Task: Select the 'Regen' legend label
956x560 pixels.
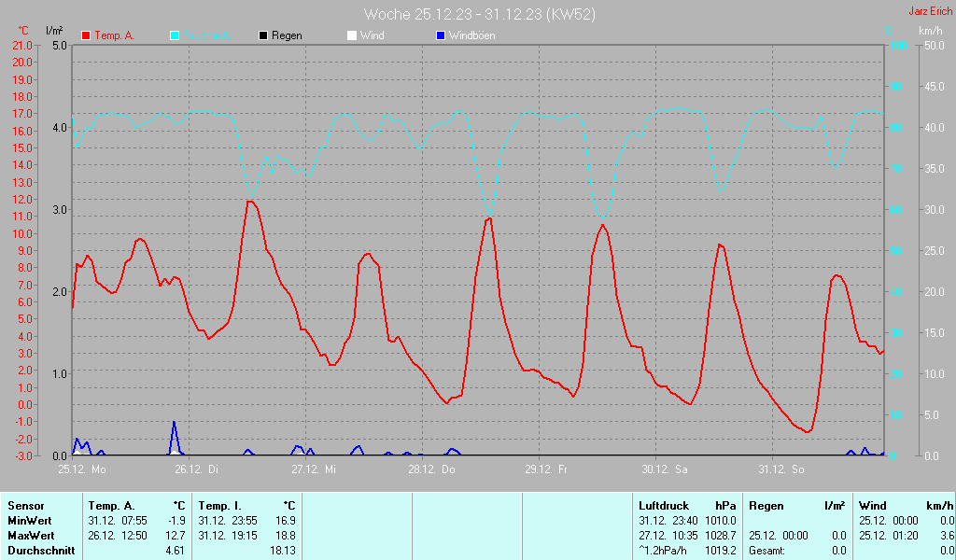Action: pyautogui.click(x=287, y=35)
